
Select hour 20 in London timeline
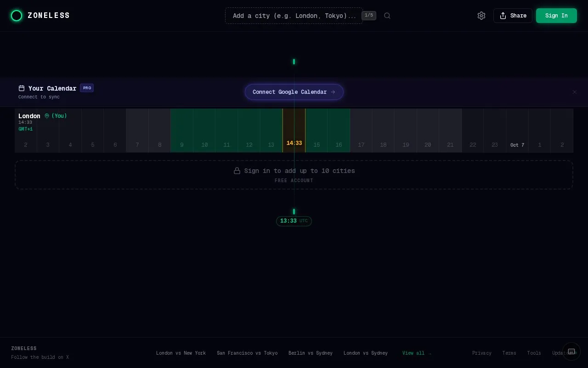pos(428,131)
